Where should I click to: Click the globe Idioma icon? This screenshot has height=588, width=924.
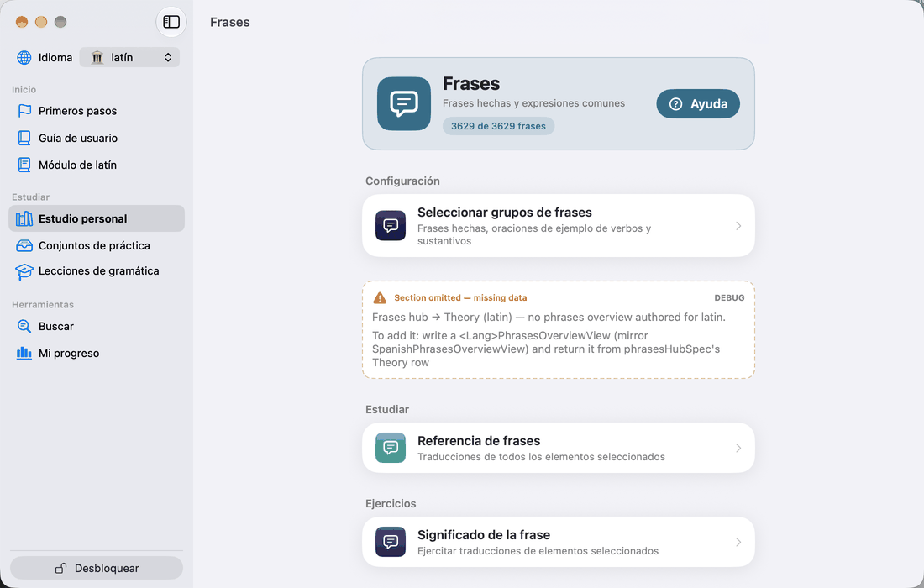(x=24, y=57)
